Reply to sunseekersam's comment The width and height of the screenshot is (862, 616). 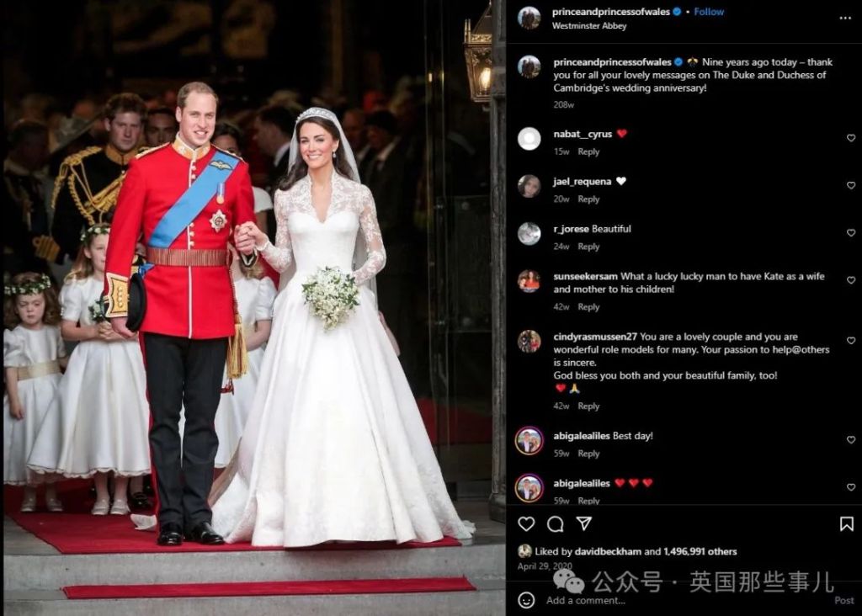point(588,307)
